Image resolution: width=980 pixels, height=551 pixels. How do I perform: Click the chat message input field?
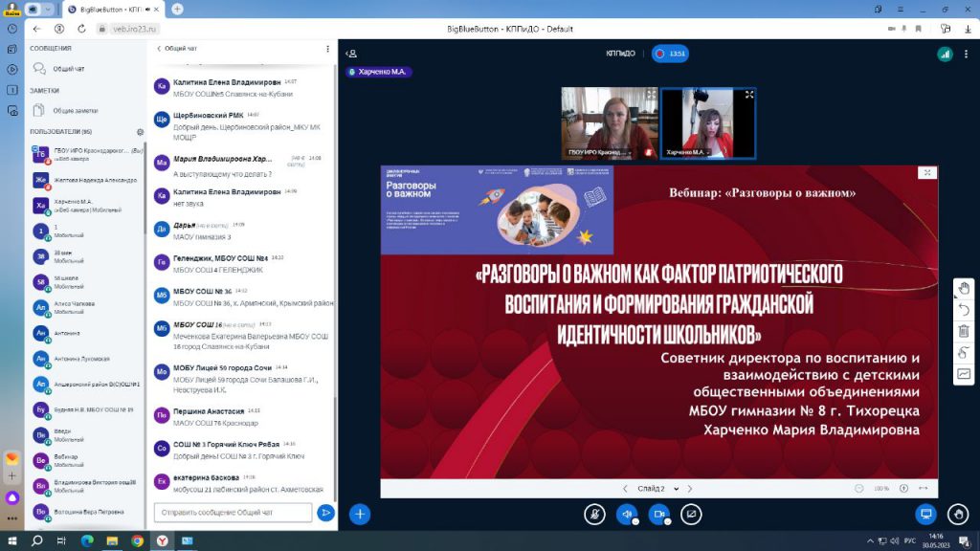(x=233, y=513)
